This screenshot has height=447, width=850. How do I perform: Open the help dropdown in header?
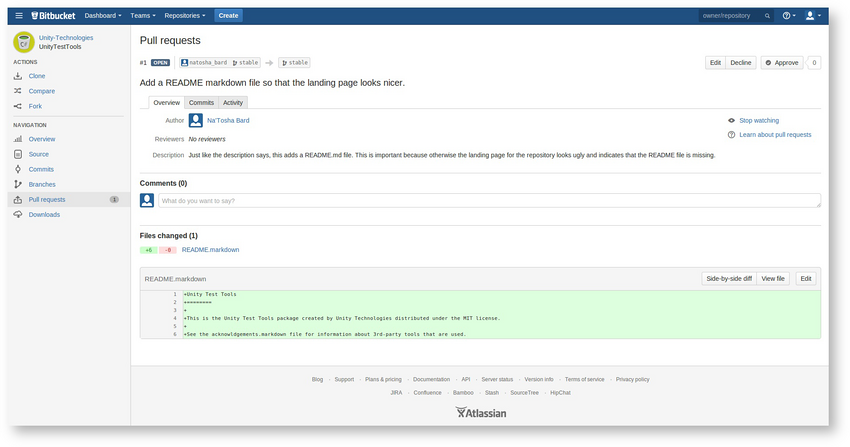789,16
